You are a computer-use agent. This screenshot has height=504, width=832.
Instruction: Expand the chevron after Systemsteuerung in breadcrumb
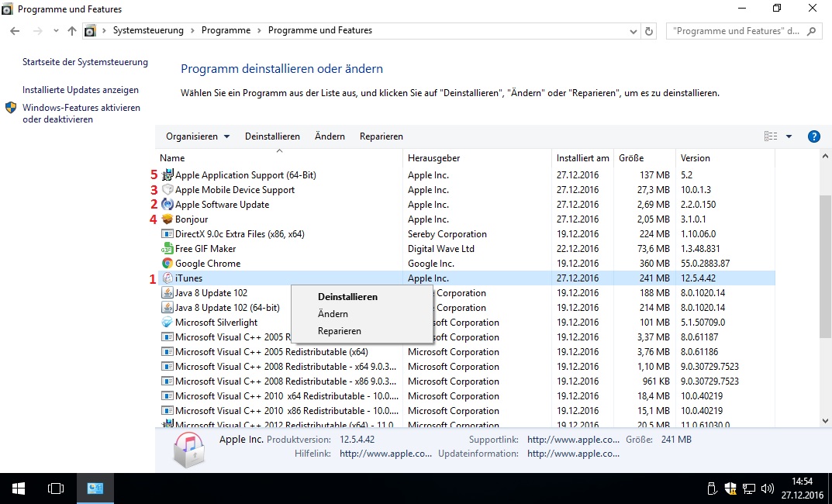192,31
